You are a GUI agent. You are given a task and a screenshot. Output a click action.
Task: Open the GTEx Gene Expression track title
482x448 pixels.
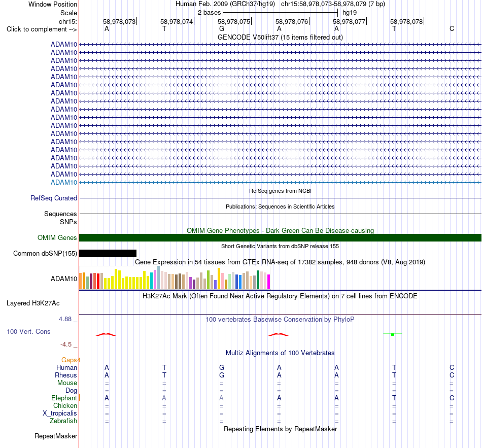(280, 262)
